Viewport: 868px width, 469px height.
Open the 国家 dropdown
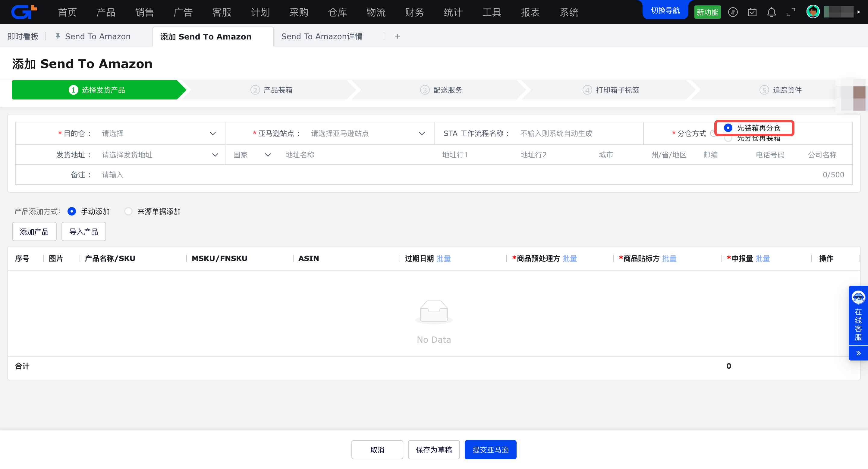click(252, 155)
